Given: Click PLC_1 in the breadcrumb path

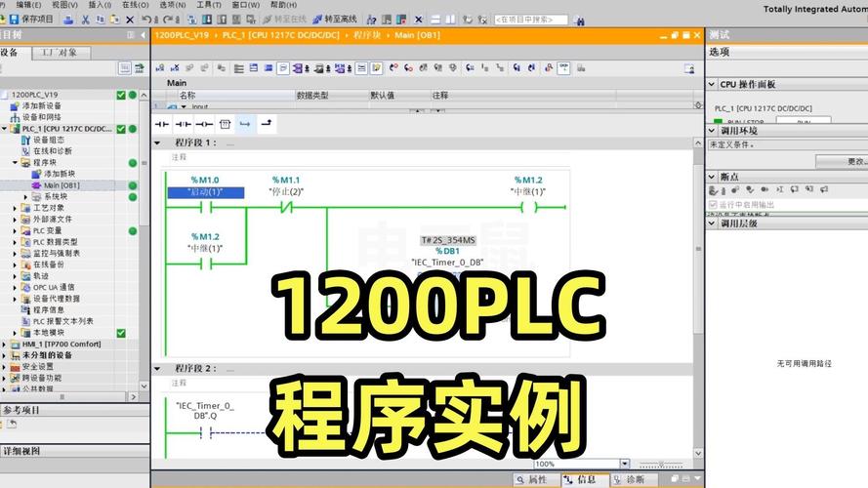Looking at the screenshot, I should 280,35.
